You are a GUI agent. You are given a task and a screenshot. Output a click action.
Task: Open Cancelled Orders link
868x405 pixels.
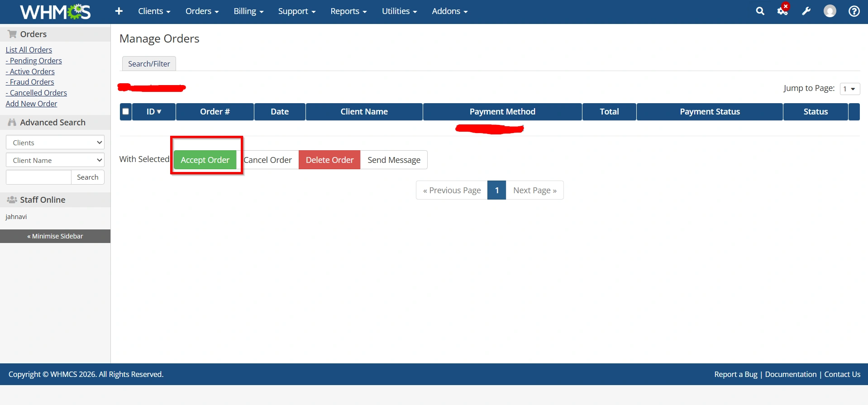click(36, 93)
